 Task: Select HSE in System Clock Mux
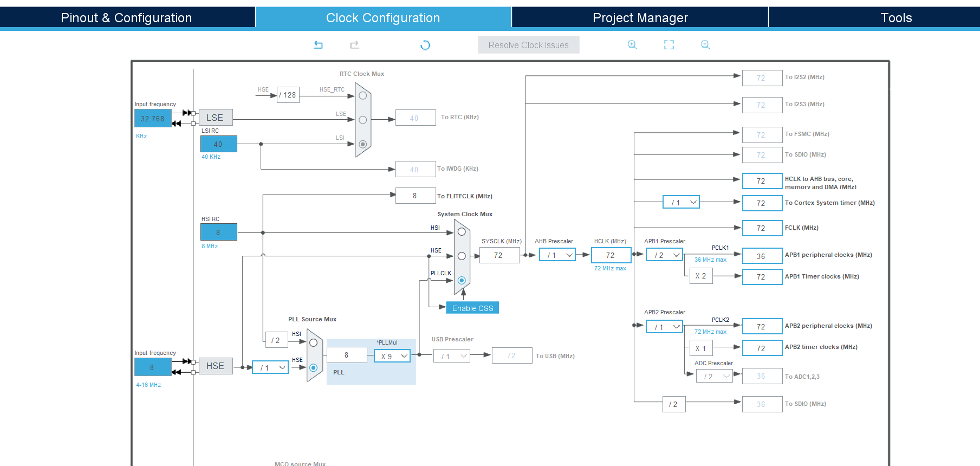(462, 256)
